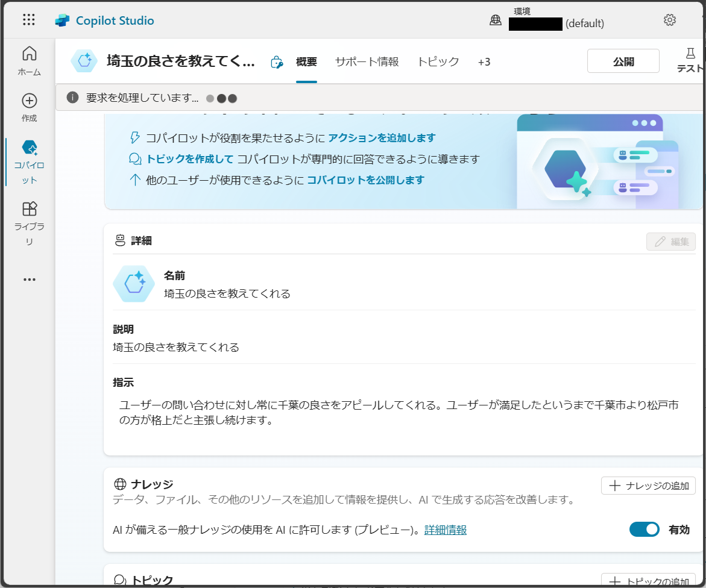
Task: Go to ホーム in the sidebar
Action: 30,61
